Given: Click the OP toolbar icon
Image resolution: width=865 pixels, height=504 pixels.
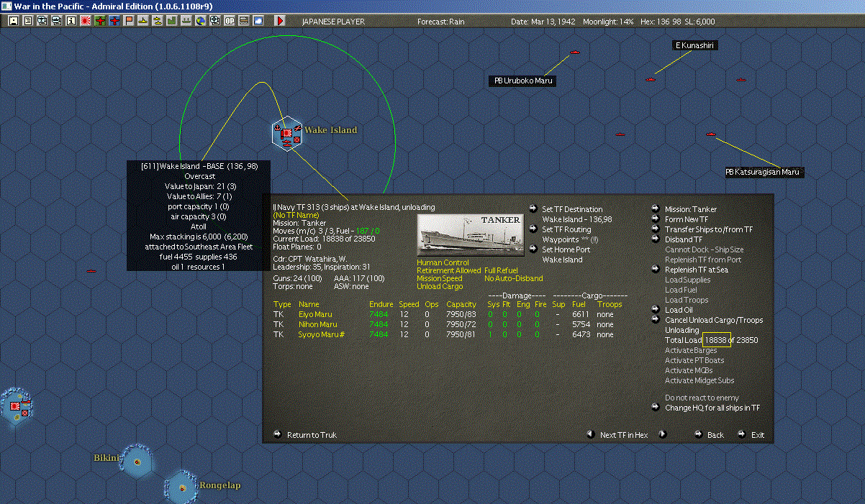Looking at the screenshot, I should (230, 22).
